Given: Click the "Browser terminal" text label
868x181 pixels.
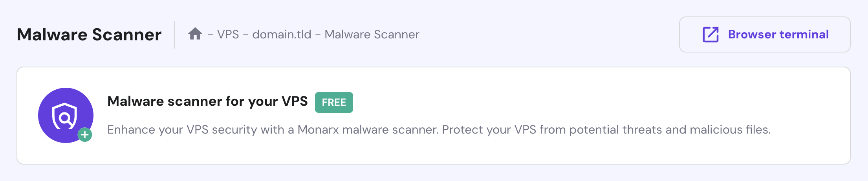Looking at the screenshot, I should click(x=778, y=34).
